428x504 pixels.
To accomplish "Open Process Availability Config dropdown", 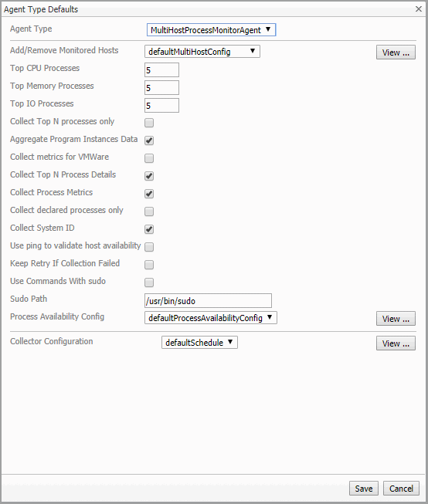I will click(210, 317).
